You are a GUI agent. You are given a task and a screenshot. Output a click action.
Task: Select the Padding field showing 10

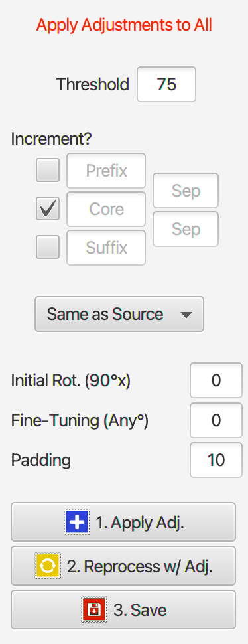pos(216,460)
